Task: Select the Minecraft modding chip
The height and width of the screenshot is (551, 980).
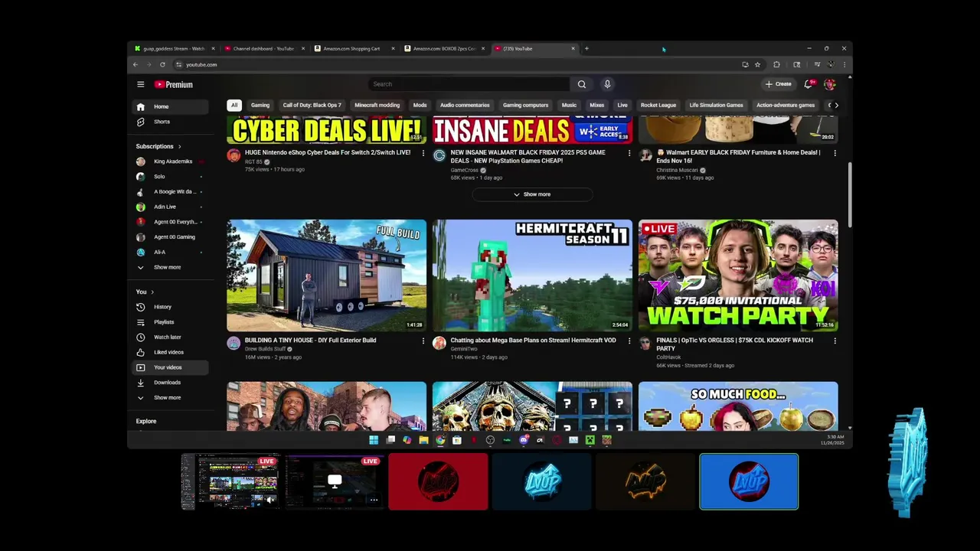Action: click(377, 105)
